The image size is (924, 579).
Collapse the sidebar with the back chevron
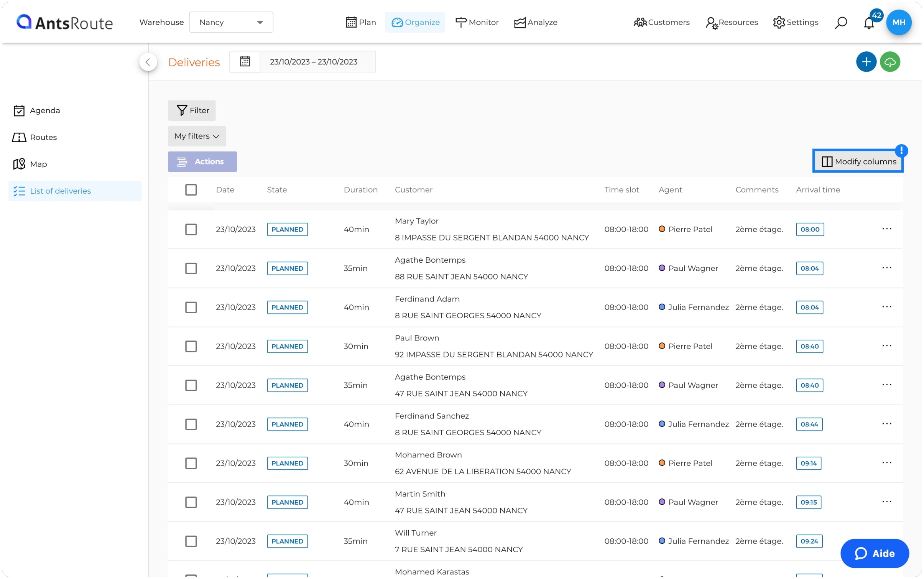(148, 62)
